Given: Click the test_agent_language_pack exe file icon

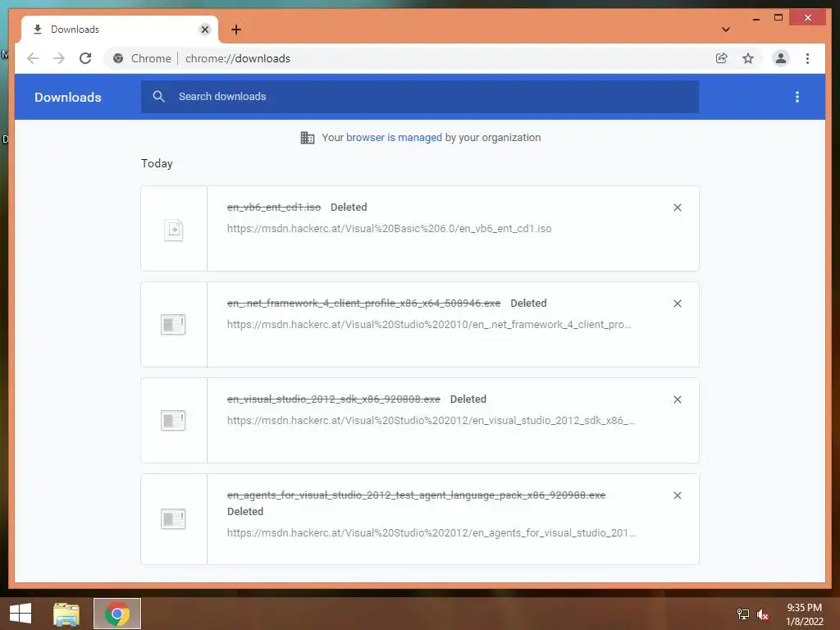Looking at the screenshot, I should 173,519.
